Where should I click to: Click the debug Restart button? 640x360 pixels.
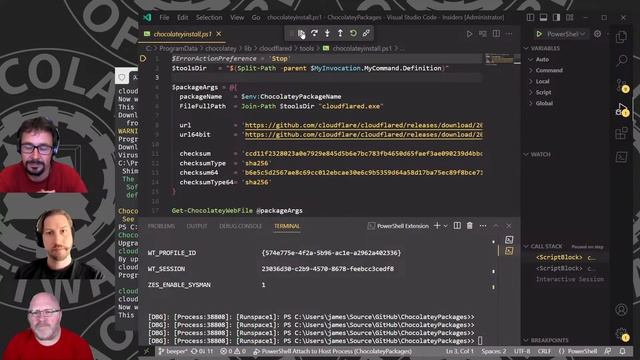pos(353,33)
